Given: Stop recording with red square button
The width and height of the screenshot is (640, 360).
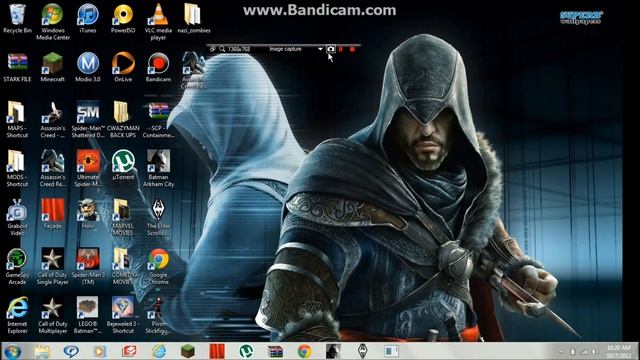Looking at the screenshot, I should click(x=352, y=49).
